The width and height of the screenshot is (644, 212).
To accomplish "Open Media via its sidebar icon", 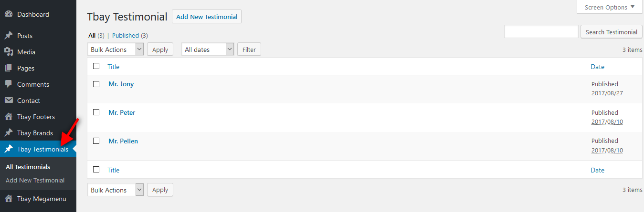I will [x=8, y=52].
